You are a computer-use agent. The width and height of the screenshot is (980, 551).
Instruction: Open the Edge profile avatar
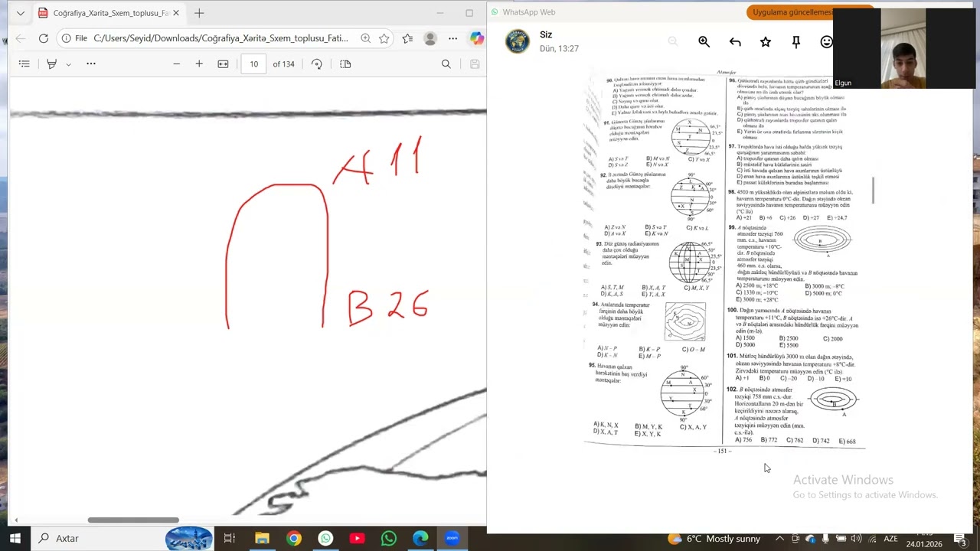pyautogui.click(x=430, y=38)
